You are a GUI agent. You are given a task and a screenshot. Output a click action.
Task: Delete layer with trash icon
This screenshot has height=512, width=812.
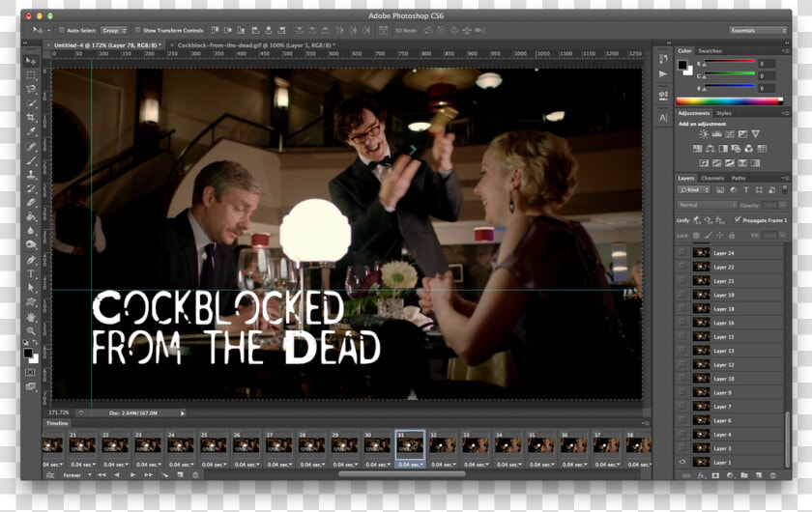pos(772,475)
